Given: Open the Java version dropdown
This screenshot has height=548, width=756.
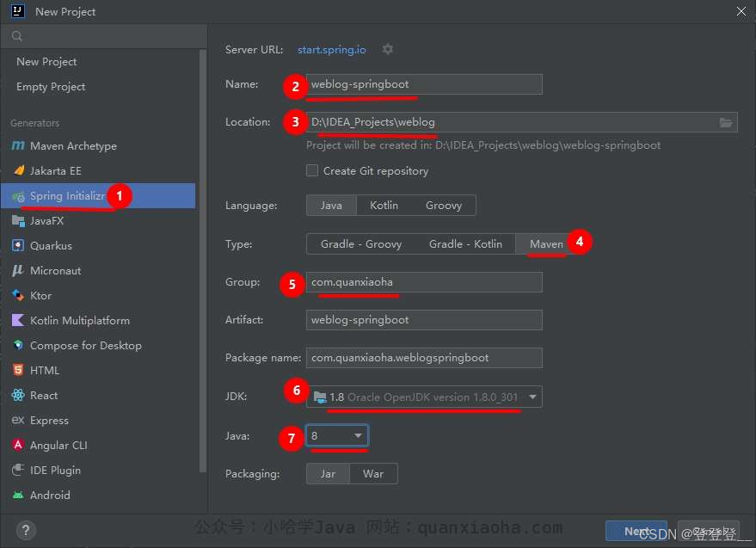Looking at the screenshot, I should 337,435.
